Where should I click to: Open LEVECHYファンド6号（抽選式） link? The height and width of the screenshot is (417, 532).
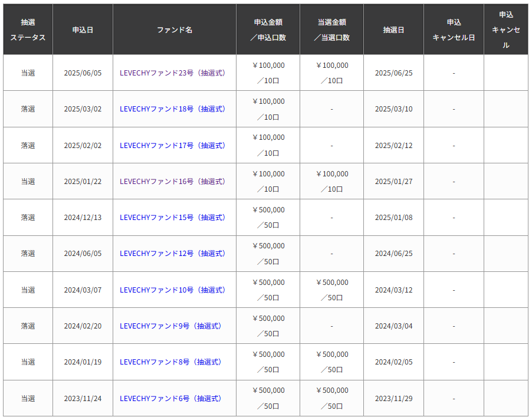(x=170, y=398)
